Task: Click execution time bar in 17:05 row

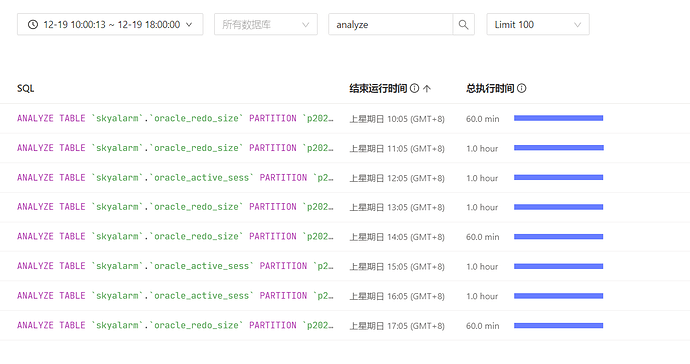Action: tap(558, 326)
